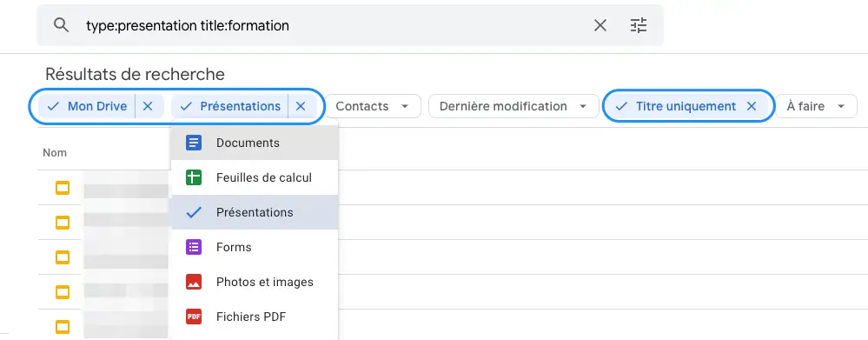
Task: Click the red Photos et images icon
Action: pyautogui.click(x=193, y=283)
